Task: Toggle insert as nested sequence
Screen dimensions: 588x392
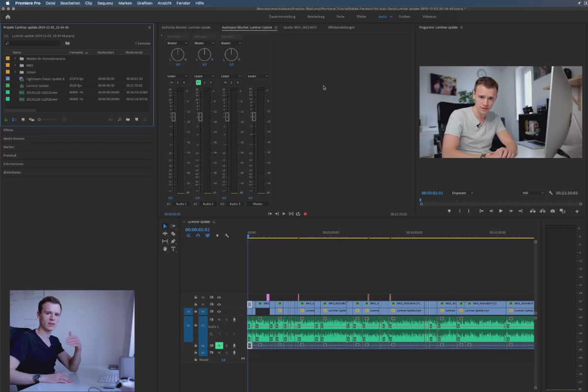Action: [188, 236]
